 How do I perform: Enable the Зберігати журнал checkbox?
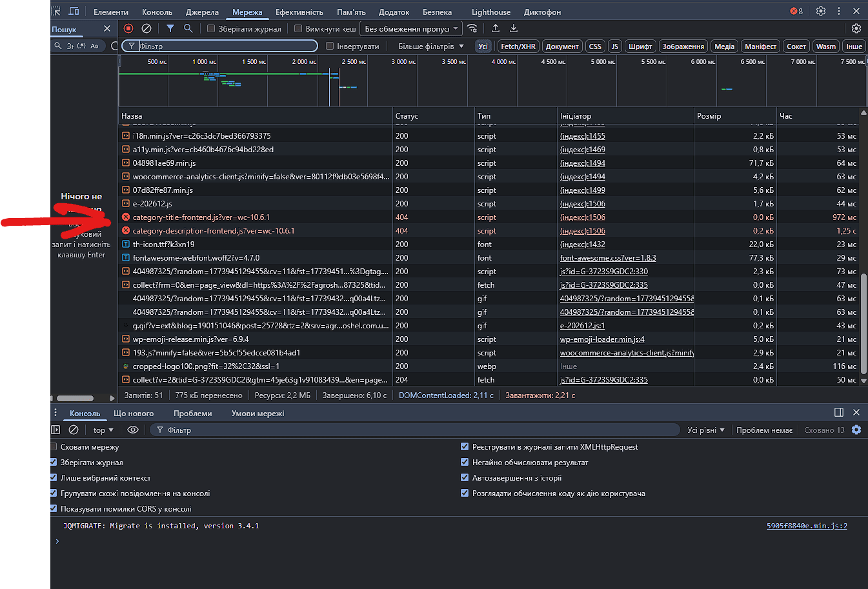[x=211, y=28]
